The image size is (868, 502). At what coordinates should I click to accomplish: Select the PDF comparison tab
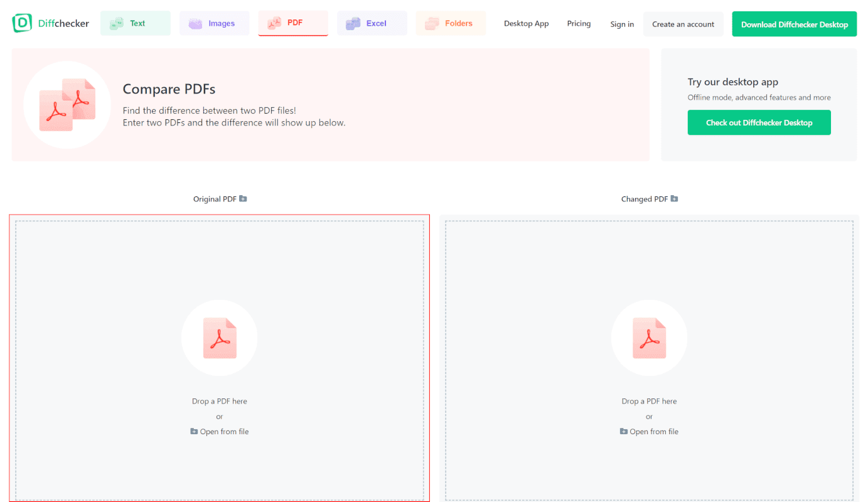(293, 23)
